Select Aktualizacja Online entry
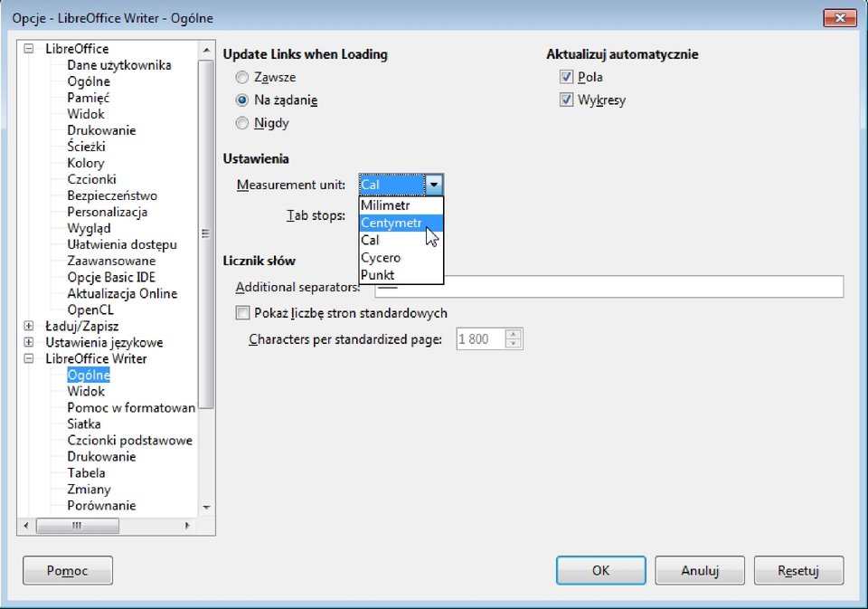Viewport: 868px width, 609px height. click(x=122, y=294)
